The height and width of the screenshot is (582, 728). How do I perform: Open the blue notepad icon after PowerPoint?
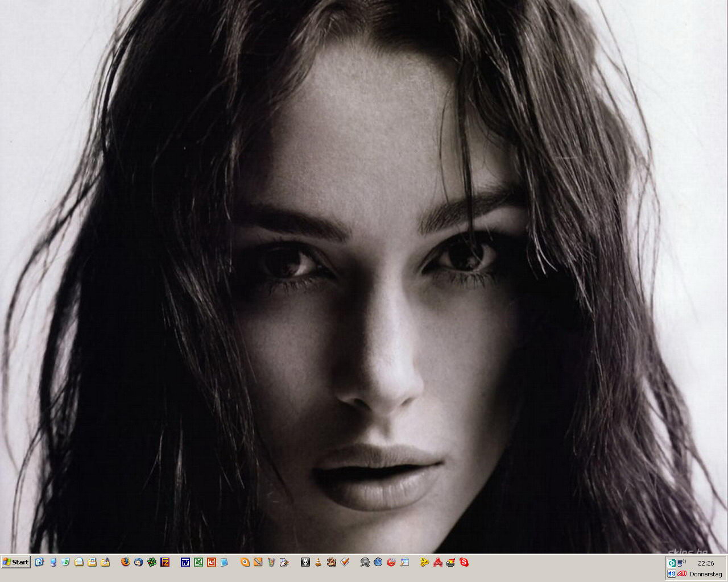click(x=224, y=562)
